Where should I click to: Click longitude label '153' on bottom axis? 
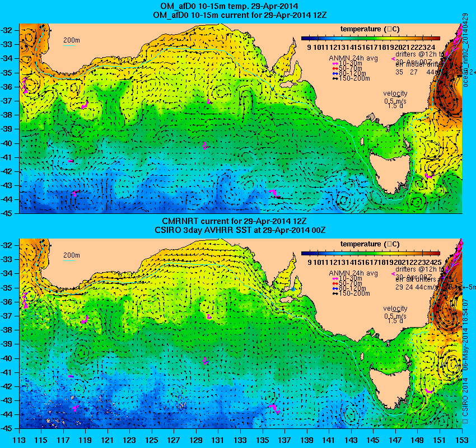click(x=461, y=440)
